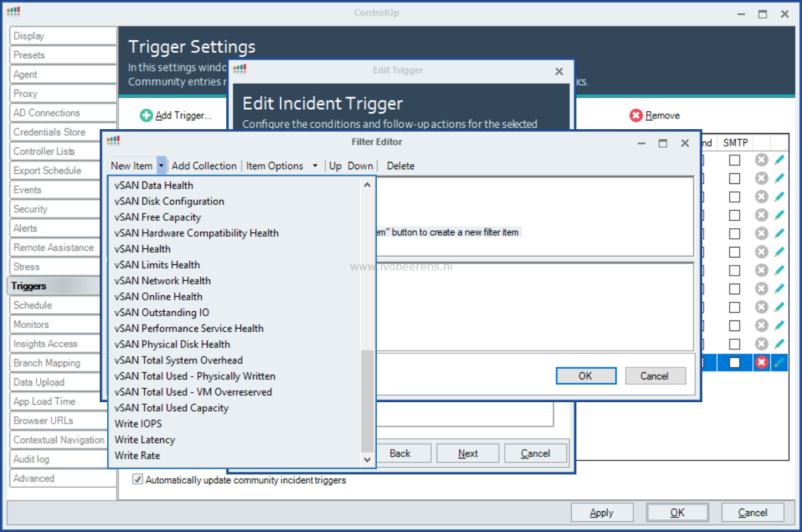This screenshot has height=532, width=802.
Task: Click the green plus Add Trigger icon
Action: (x=147, y=116)
